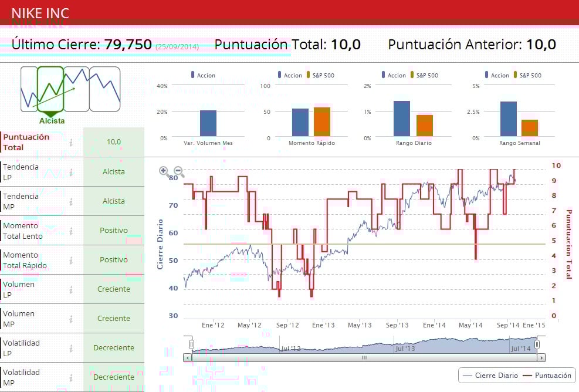Image resolution: width=579 pixels, height=392 pixels.
Task: Zoom in on the price chart
Action: tap(164, 171)
